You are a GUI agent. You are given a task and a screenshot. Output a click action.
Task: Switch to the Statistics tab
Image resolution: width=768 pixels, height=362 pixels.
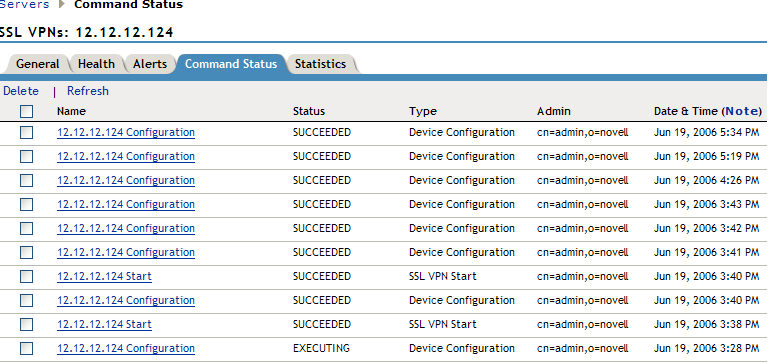pos(320,64)
